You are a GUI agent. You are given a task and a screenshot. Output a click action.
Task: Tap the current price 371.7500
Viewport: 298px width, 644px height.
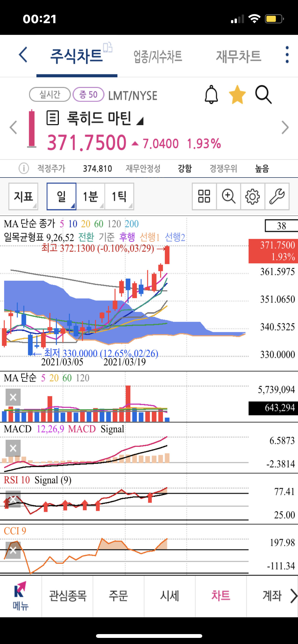tap(87, 143)
